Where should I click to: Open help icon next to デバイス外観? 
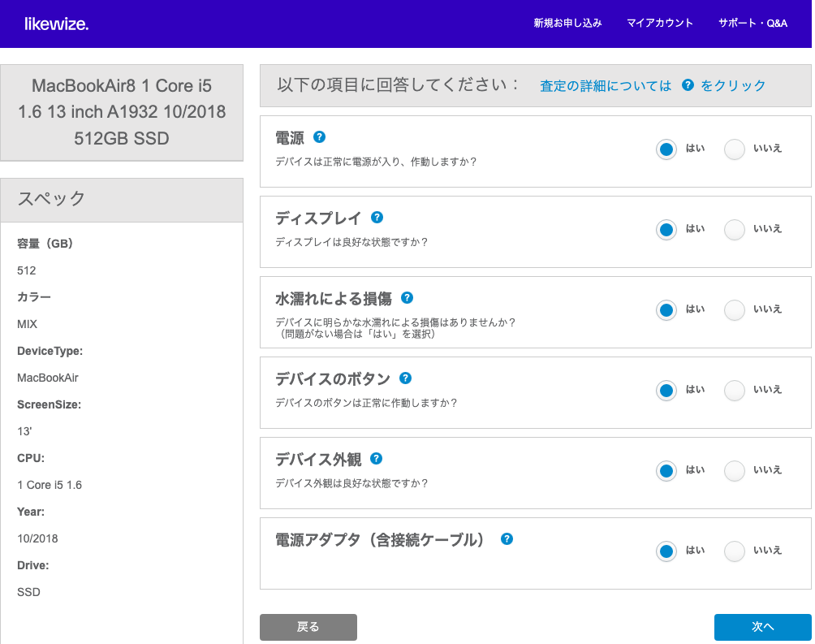click(x=377, y=458)
